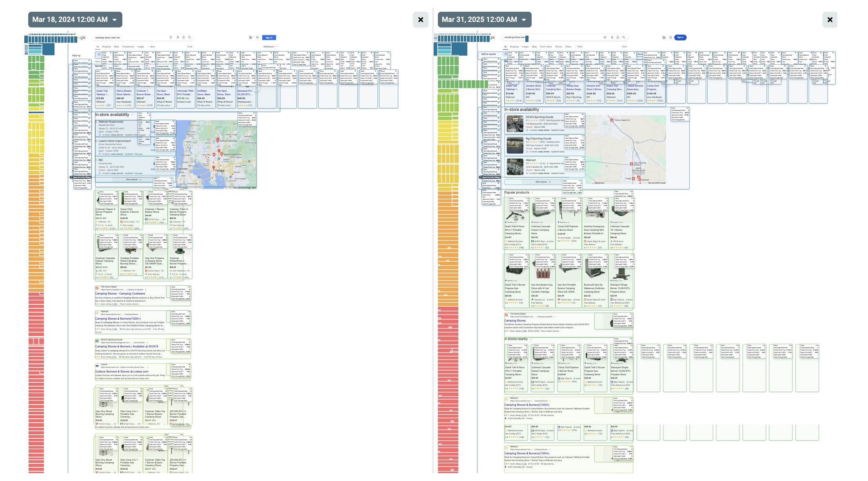Click Tools in the 2024 snapshot
This screenshot has height=481, width=868.
(x=190, y=47)
